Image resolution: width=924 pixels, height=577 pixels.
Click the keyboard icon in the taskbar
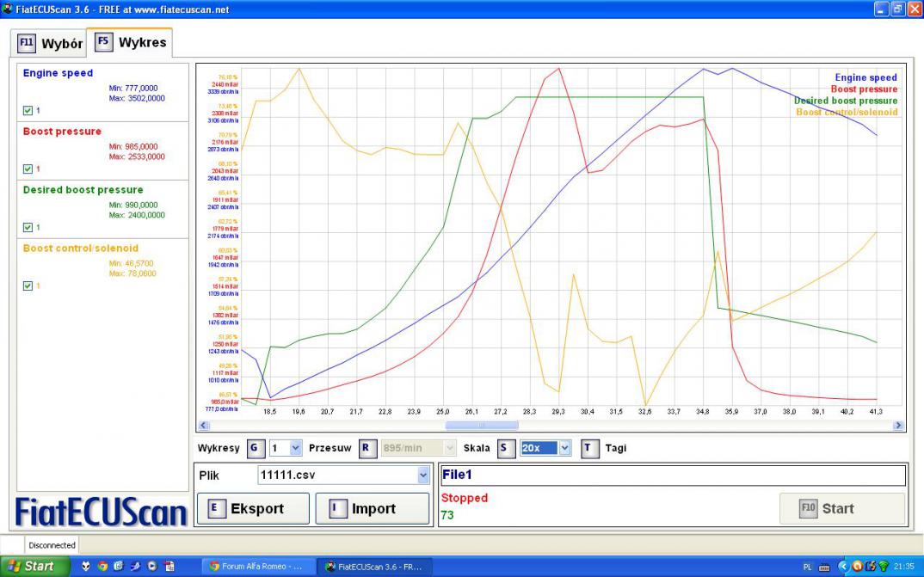click(824, 568)
